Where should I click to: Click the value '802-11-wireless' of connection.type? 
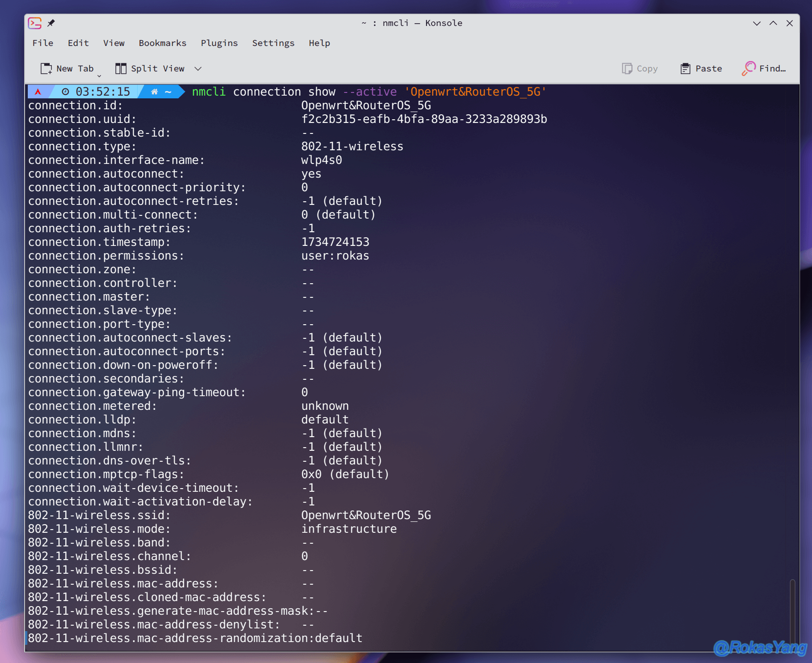(352, 146)
